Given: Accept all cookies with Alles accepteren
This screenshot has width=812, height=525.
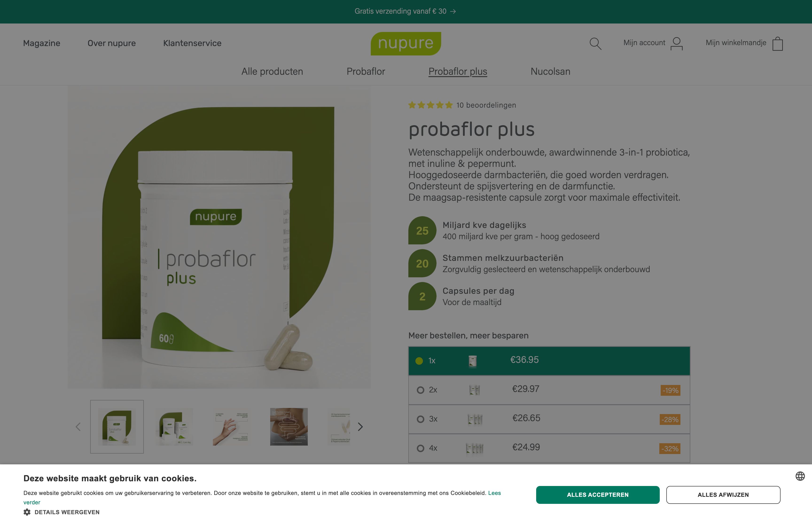Looking at the screenshot, I should point(598,495).
